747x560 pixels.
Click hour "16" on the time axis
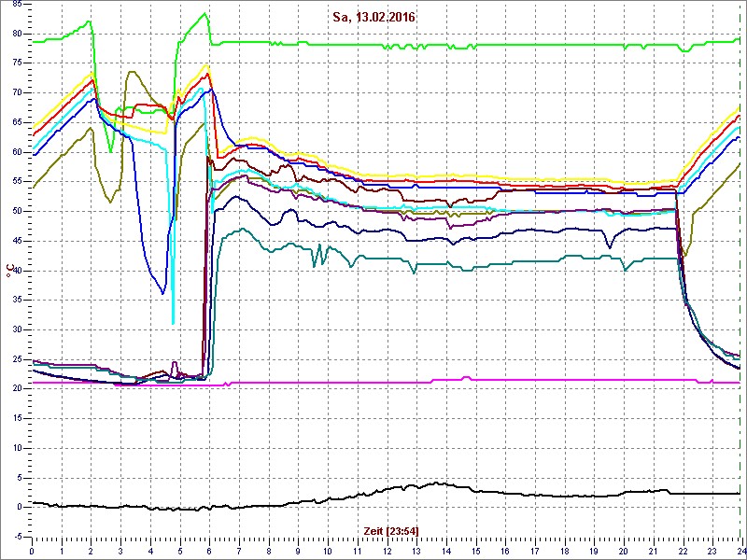[505, 552]
